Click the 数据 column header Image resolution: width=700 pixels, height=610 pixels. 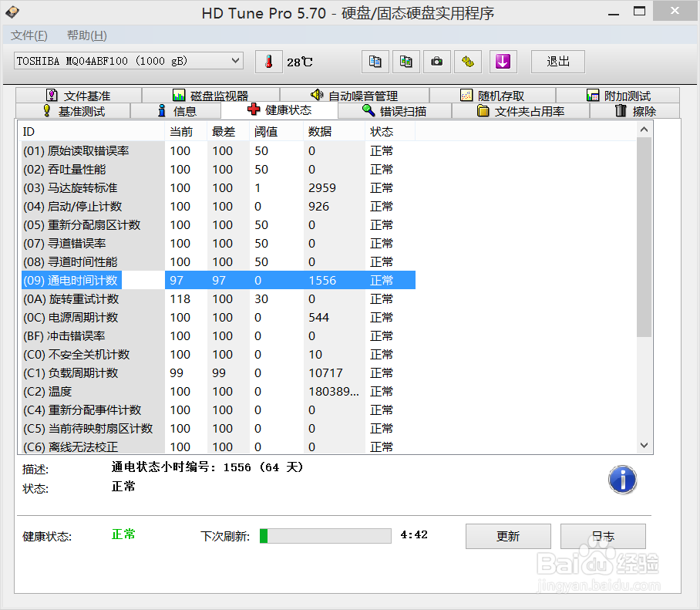pyautogui.click(x=335, y=132)
